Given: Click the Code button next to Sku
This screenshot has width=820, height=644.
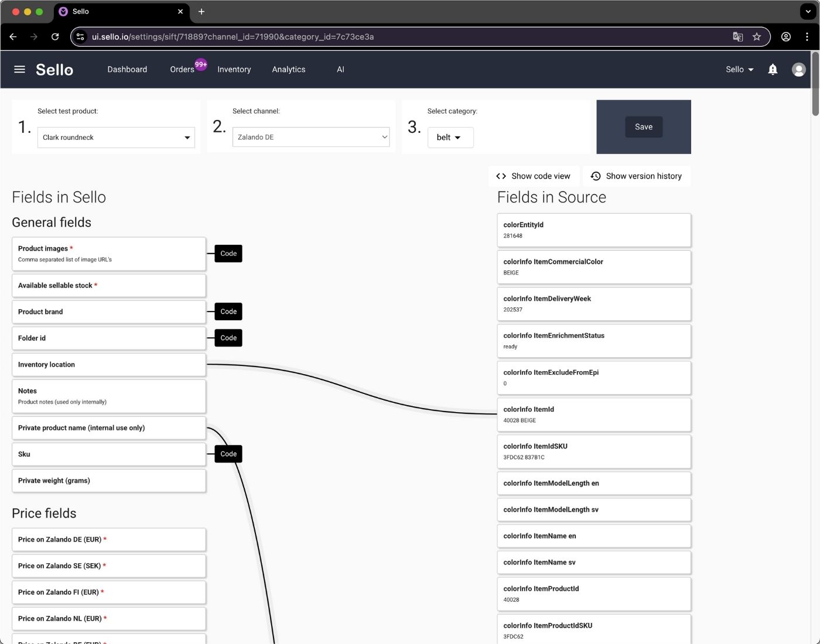Looking at the screenshot, I should tap(228, 454).
